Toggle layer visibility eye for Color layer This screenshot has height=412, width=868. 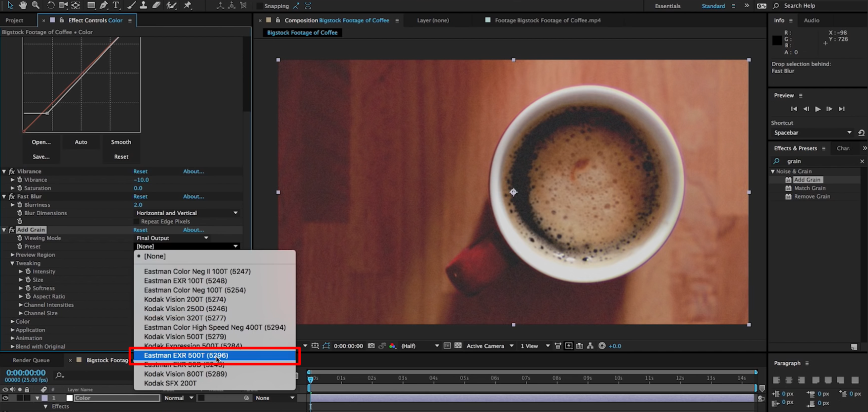[x=5, y=398]
